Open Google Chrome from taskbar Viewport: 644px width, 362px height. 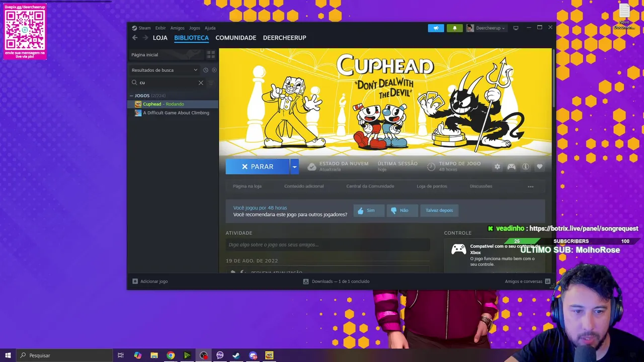pos(171,355)
